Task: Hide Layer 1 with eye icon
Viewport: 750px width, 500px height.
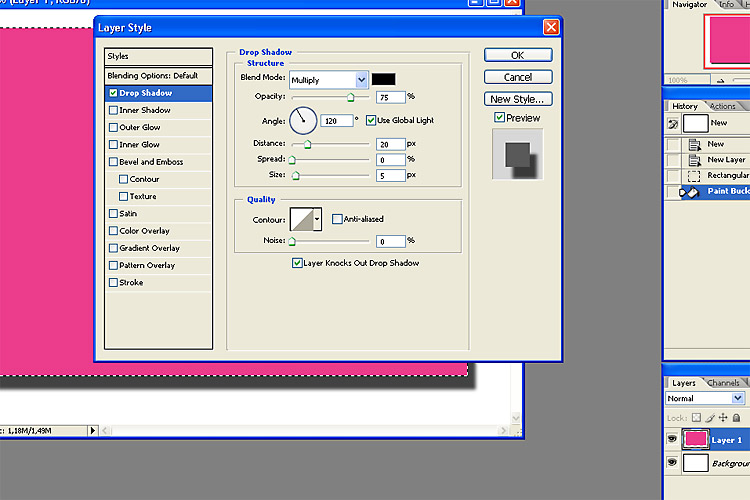Action: pyautogui.click(x=672, y=439)
